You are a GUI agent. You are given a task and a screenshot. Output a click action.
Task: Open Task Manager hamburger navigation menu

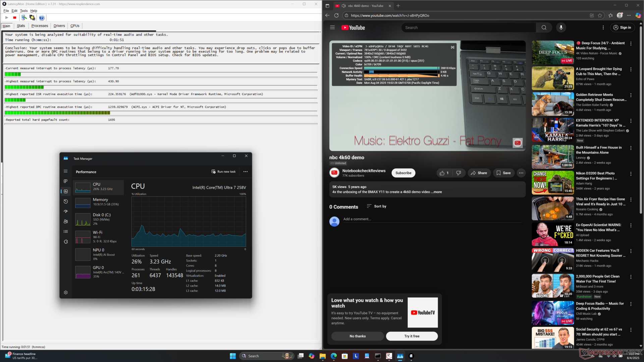coord(66,171)
